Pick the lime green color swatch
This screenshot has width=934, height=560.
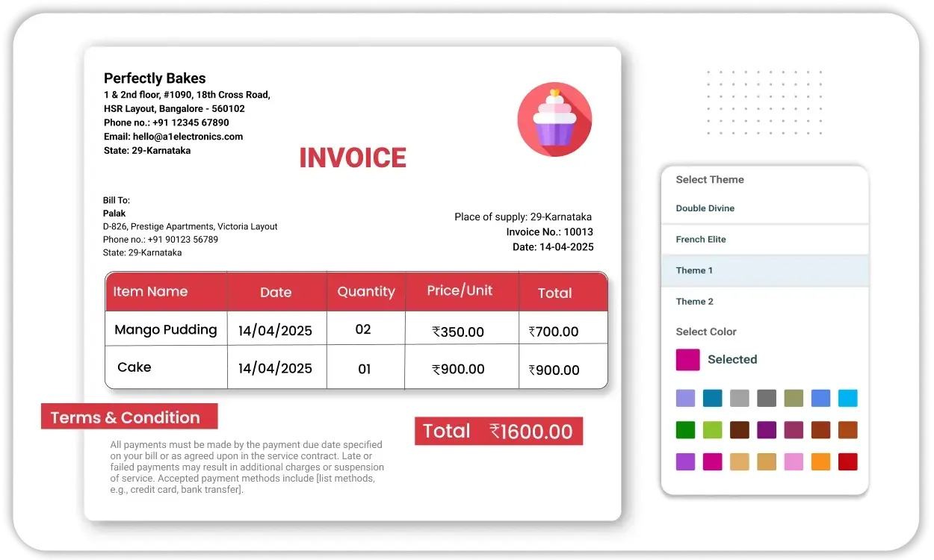[712, 430]
